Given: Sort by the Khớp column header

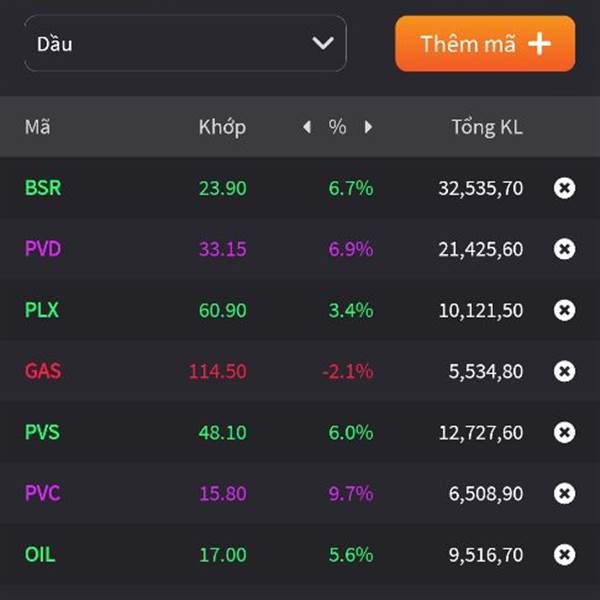Looking at the screenshot, I should tap(222, 127).
